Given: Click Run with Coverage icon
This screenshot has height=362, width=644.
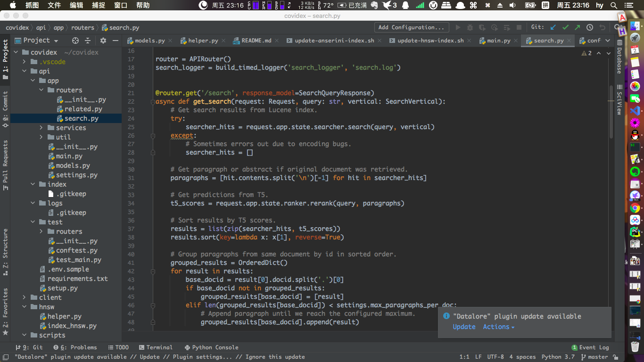Looking at the screenshot, I should click(x=482, y=27).
